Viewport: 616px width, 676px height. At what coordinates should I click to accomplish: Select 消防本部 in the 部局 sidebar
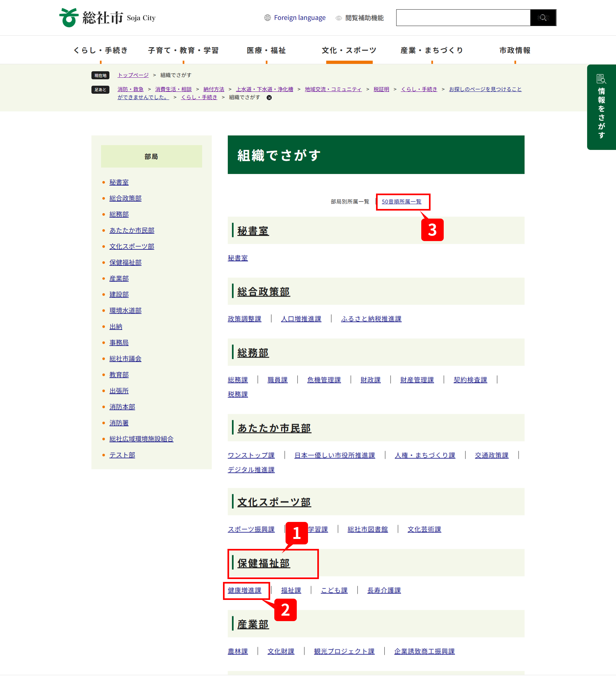click(122, 407)
